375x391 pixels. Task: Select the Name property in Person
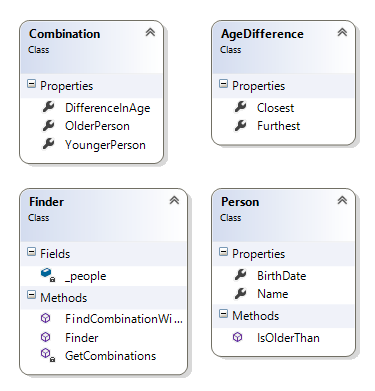(272, 294)
